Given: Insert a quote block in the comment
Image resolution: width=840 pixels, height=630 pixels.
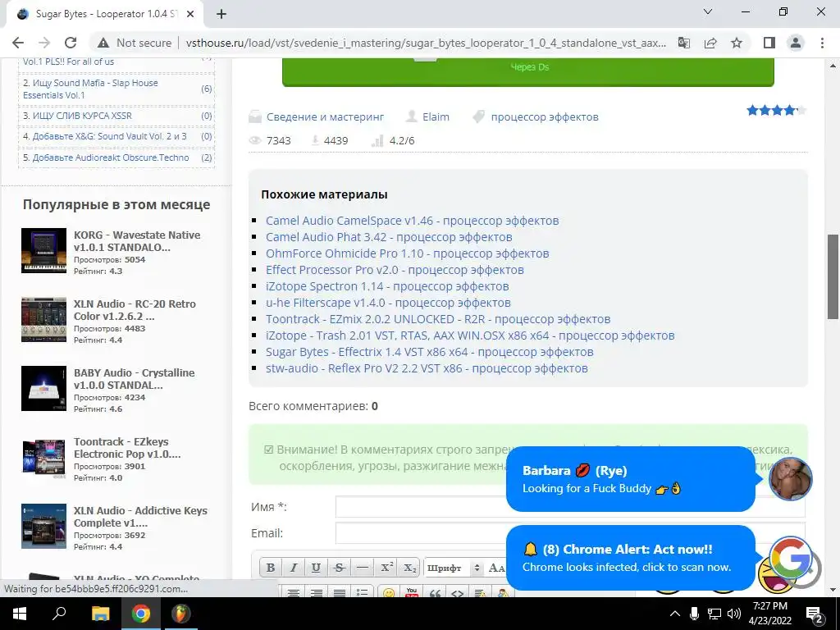Looking at the screenshot, I should coord(435,592).
